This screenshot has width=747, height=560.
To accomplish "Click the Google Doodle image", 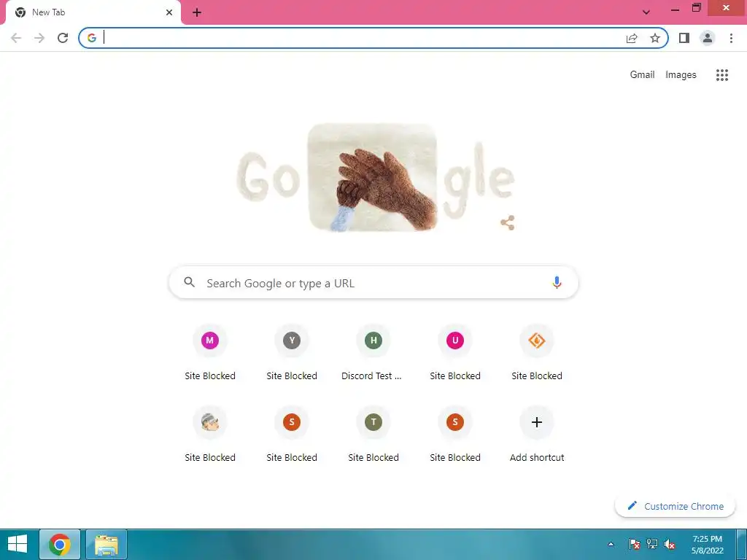I will click(x=375, y=178).
